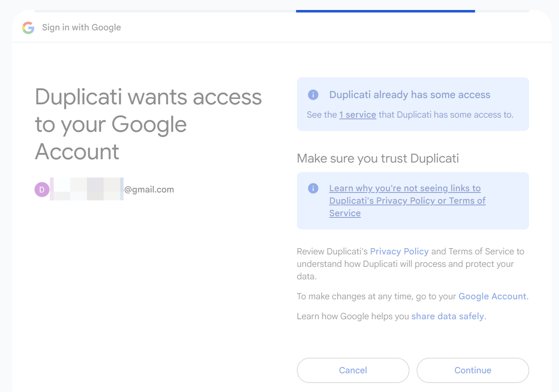
Task: Click the Review Duplicati's paragraph text
Action: [x=411, y=264]
